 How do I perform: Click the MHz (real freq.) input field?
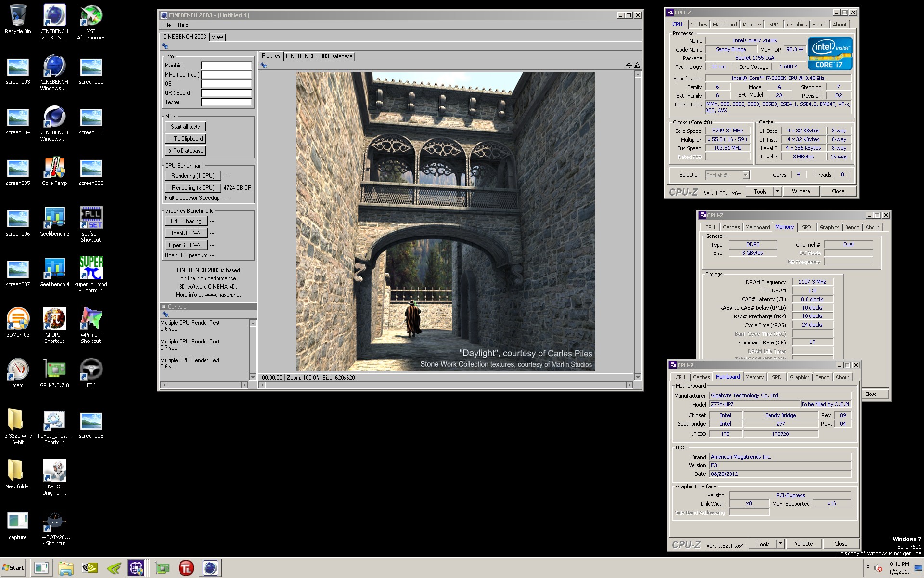point(226,75)
